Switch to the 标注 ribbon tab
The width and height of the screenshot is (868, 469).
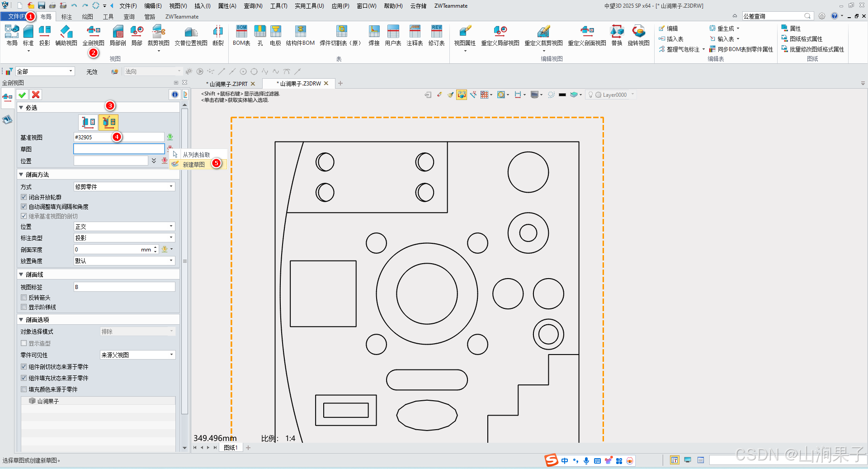point(66,17)
